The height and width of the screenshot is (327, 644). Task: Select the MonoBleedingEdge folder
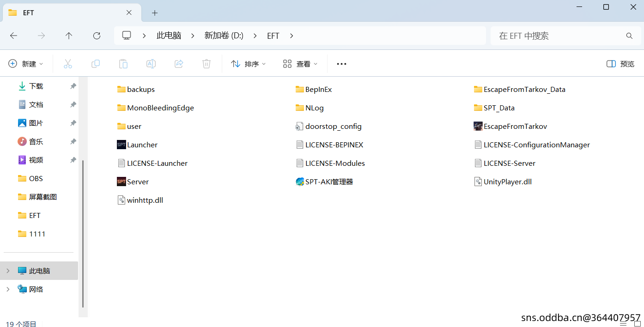pos(156,108)
